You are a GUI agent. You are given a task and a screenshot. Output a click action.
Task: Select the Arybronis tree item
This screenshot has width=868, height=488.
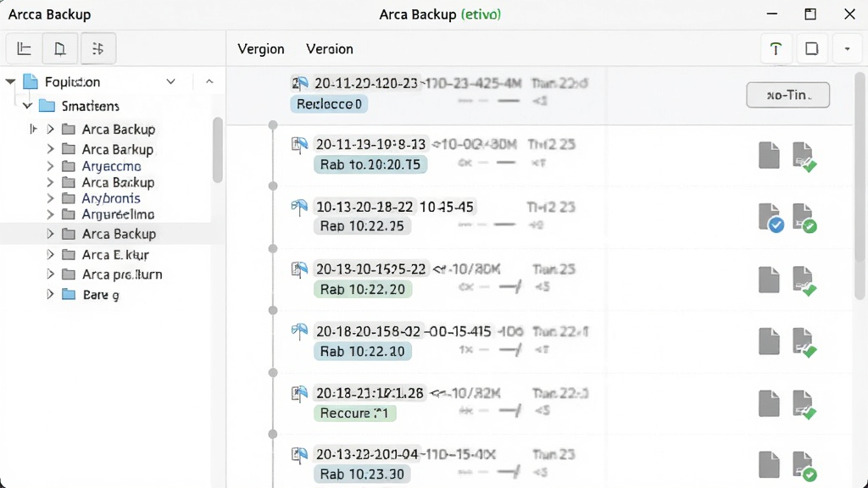111,198
